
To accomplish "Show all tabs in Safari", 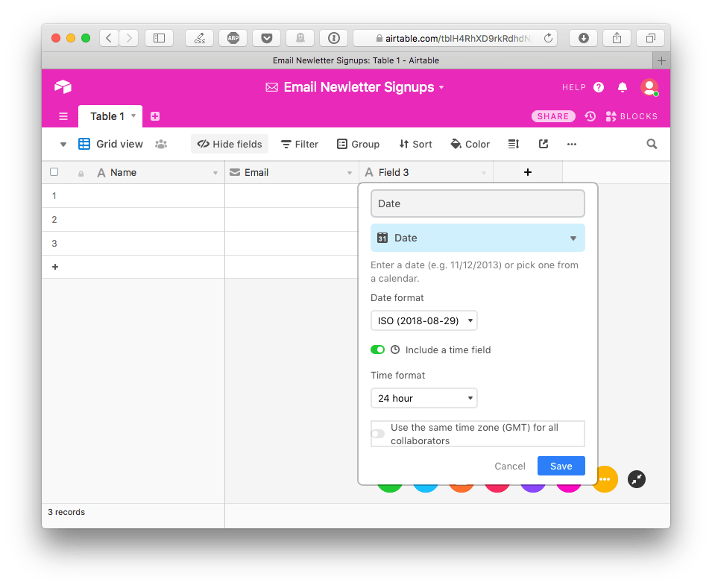I will click(x=650, y=38).
